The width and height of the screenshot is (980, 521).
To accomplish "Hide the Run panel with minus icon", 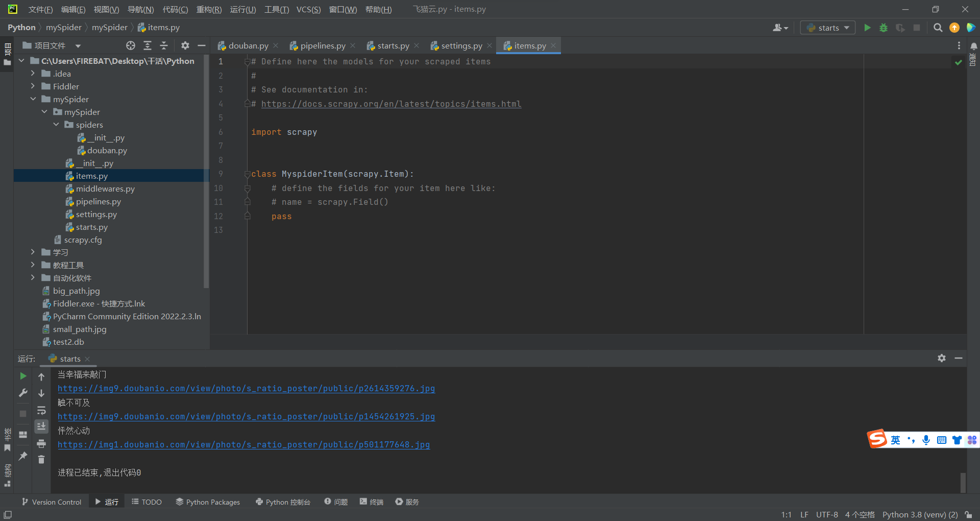I will (x=959, y=358).
